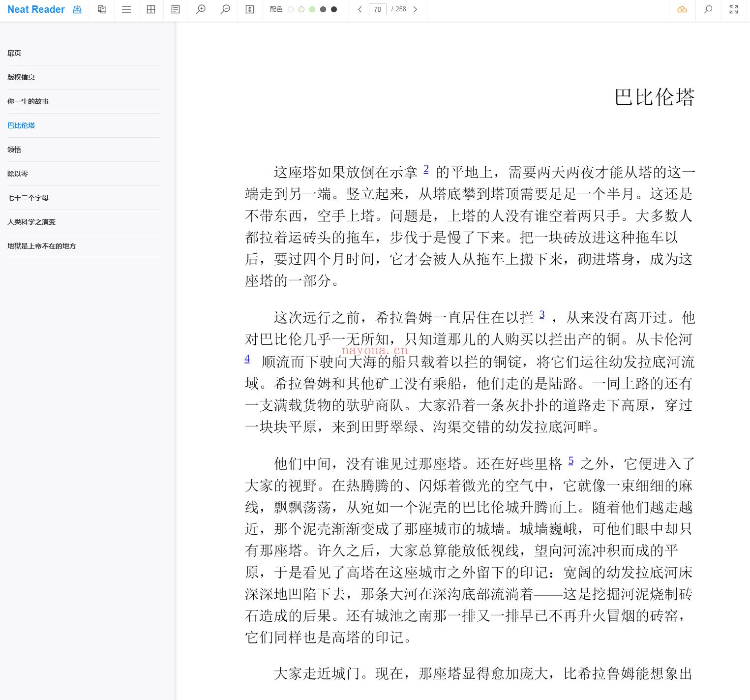Click the 配色 label
The height and width of the screenshot is (700, 750).
click(276, 9)
